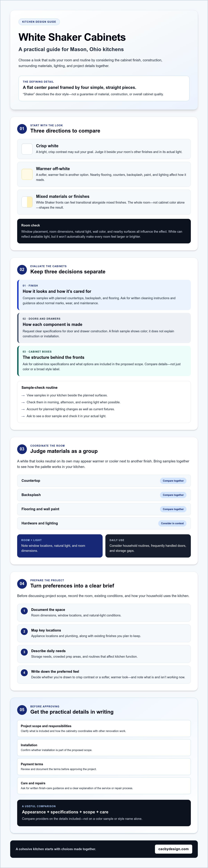Click the Payment terms item

(104, 766)
